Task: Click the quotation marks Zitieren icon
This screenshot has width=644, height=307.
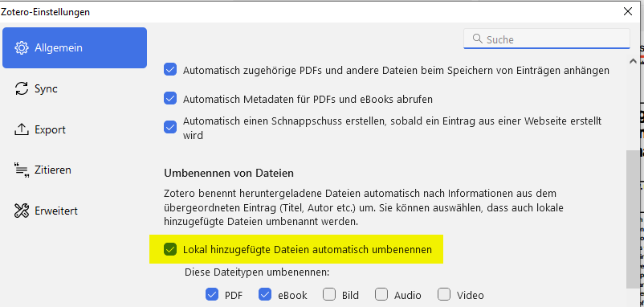Action: point(22,170)
